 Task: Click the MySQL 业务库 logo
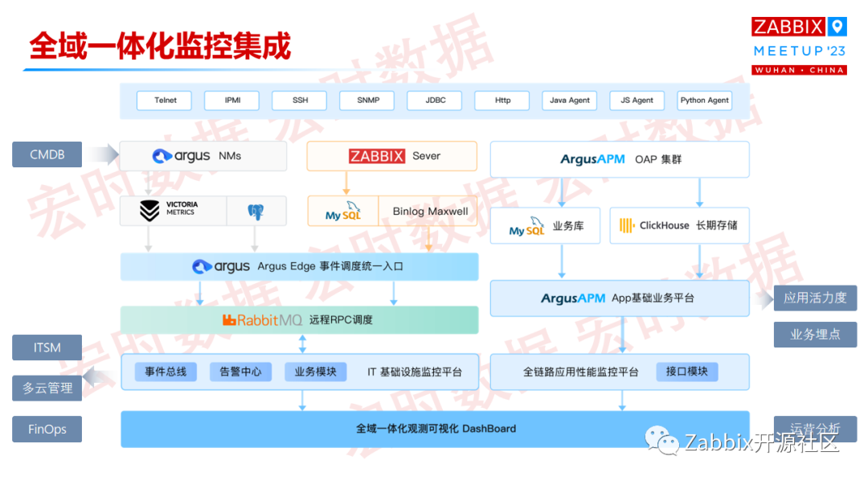pos(526,226)
